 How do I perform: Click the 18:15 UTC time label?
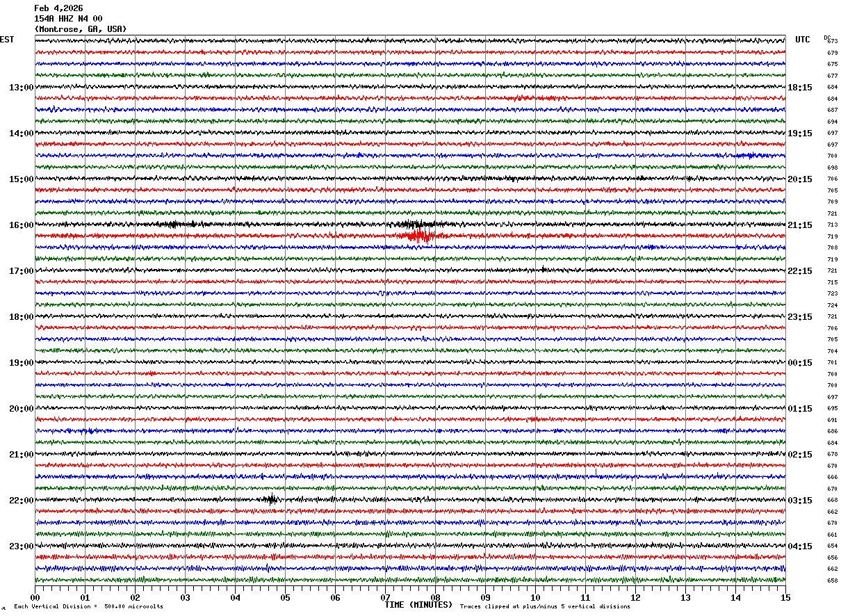pyautogui.click(x=800, y=88)
